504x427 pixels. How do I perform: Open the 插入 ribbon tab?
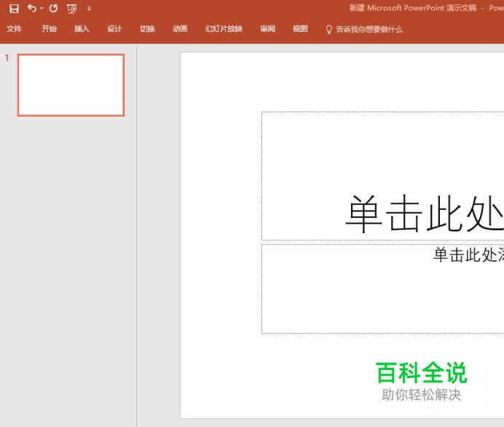(82, 29)
